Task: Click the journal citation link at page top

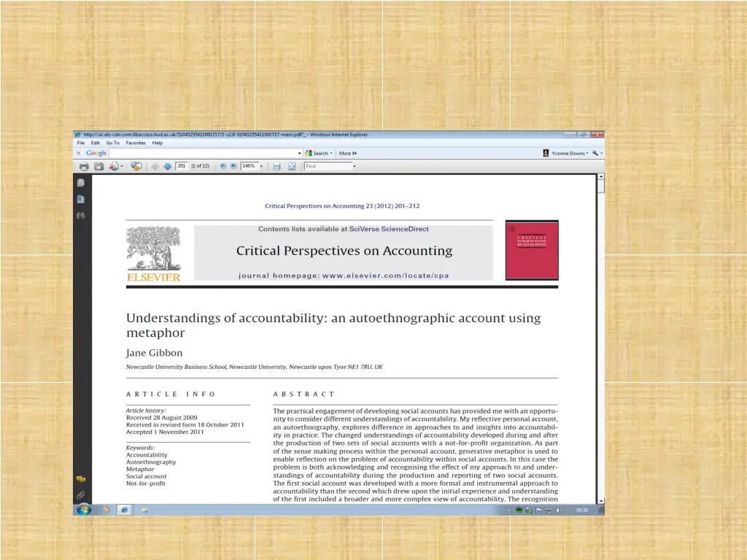Action: click(x=342, y=206)
